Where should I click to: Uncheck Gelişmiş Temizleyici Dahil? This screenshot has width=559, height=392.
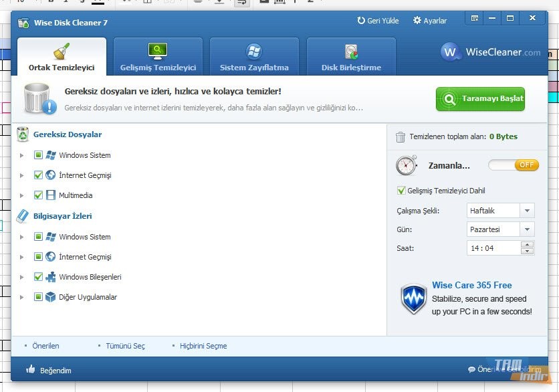click(x=401, y=191)
